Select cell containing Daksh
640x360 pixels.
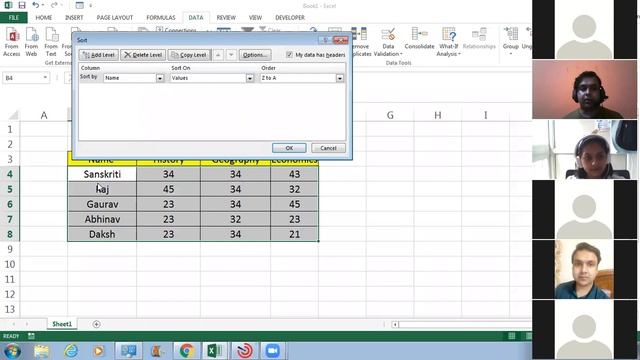[x=102, y=234]
